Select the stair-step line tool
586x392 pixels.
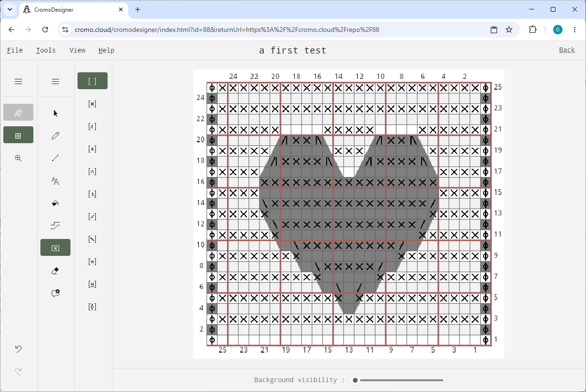tap(55, 226)
